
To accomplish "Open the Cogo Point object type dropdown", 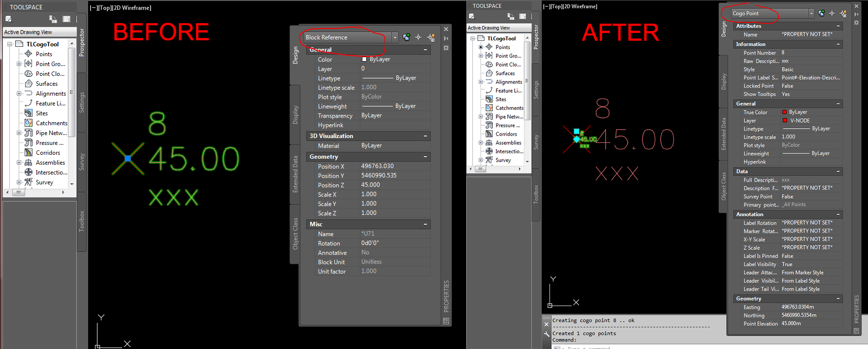I will coord(811,13).
